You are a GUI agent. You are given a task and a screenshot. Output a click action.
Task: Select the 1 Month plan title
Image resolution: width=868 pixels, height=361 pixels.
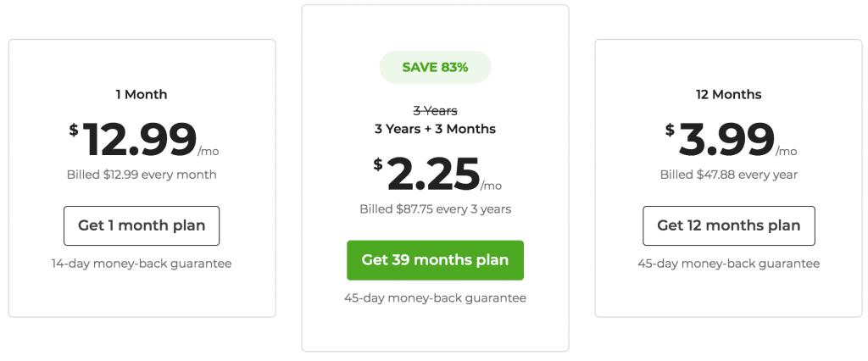pyautogui.click(x=142, y=95)
